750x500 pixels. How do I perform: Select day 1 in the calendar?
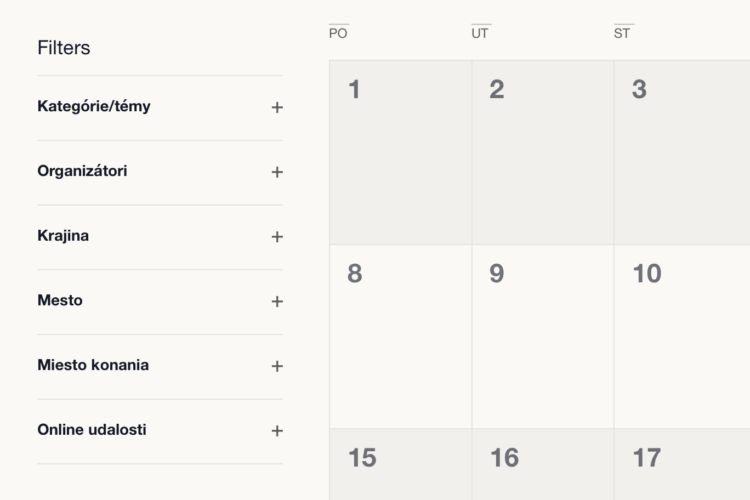click(x=400, y=152)
